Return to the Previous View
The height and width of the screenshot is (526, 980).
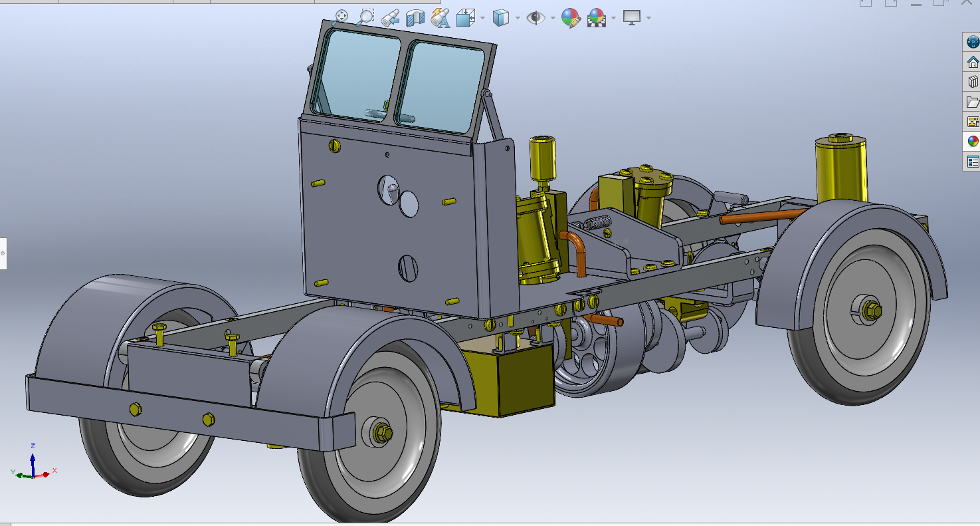(390, 17)
